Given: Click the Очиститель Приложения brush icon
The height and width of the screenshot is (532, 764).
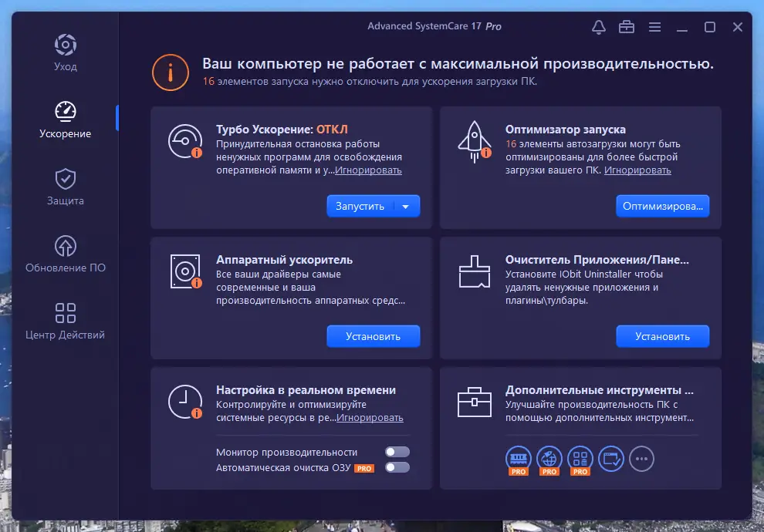Looking at the screenshot, I should 474,271.
